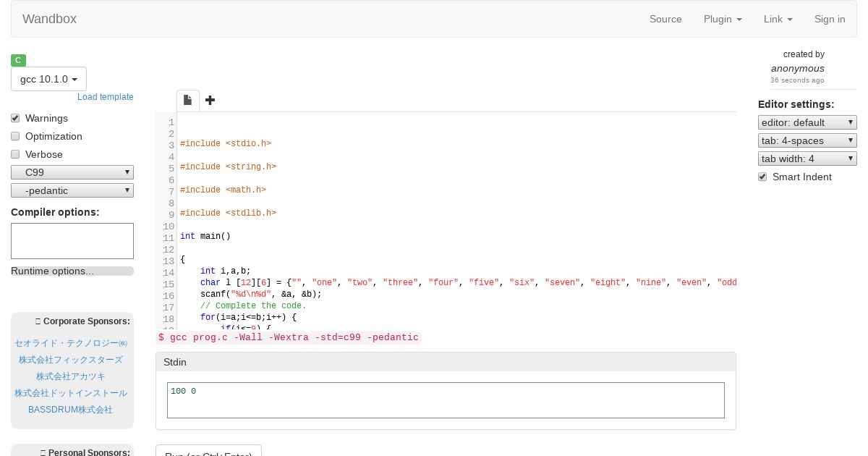
Task: Click the gcc command line text
Action: tap(289, 337)
